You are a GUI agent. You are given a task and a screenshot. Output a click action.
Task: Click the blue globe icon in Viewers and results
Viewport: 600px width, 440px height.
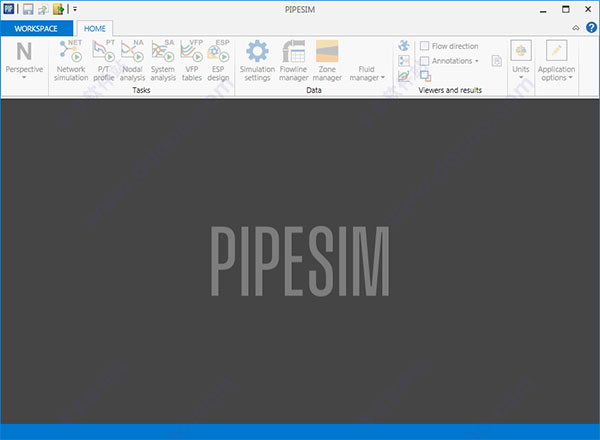pyautogui.click(x=404, y=46)
